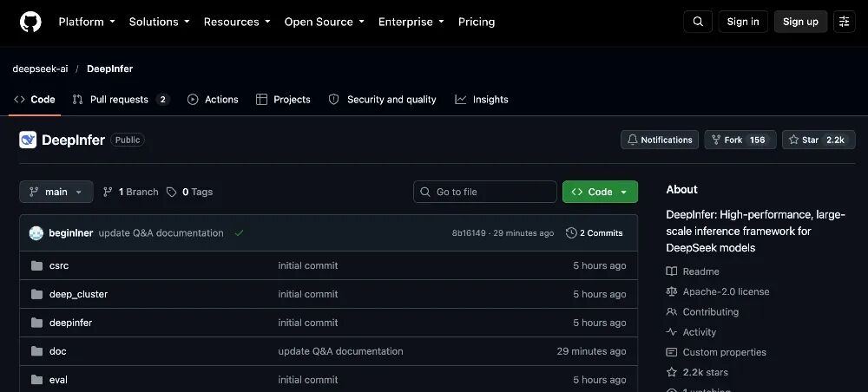This screenshot has height=392, width=868.
Task: Click the DeepSeek whale repository avatar
Action: (x=28, y=140)
